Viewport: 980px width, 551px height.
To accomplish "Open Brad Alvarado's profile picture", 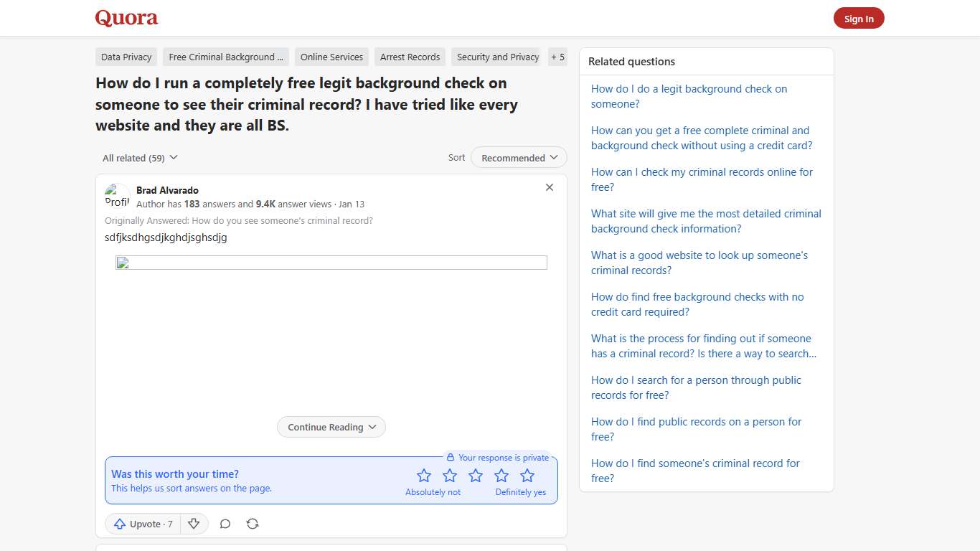I will [116, 195].
